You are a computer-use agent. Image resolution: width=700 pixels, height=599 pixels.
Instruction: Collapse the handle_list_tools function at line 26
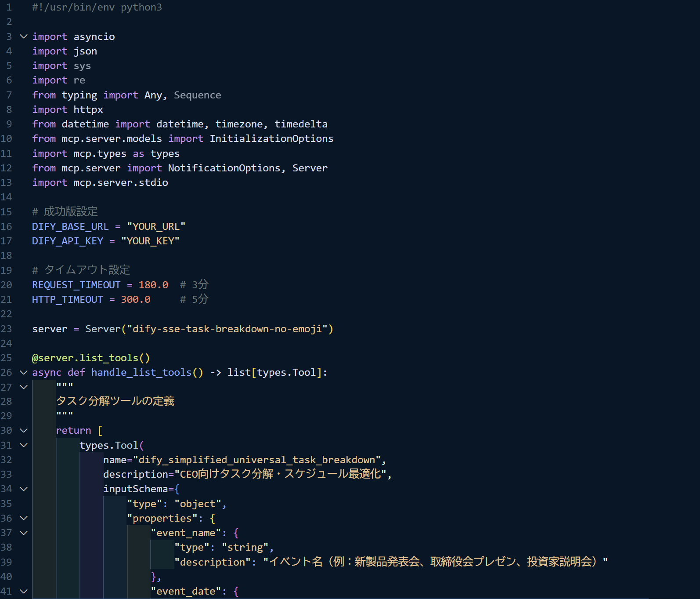pos(24,372)
